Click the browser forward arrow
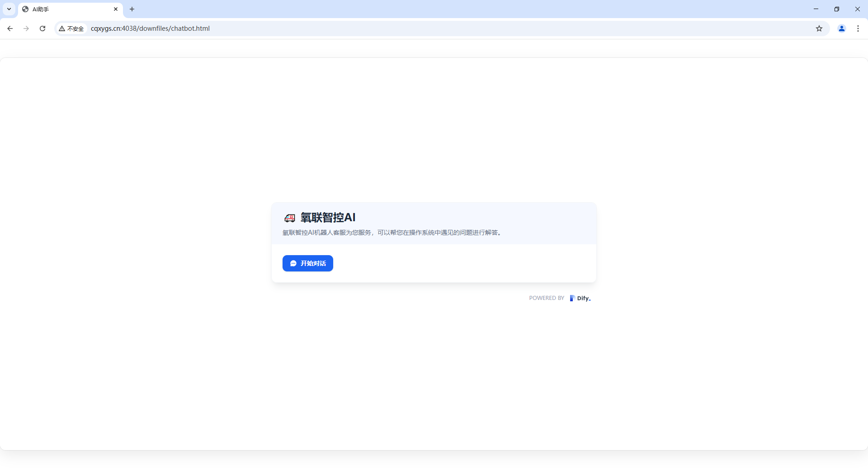Viewport: 868px width, 475px height. click(x=26, y=28)
